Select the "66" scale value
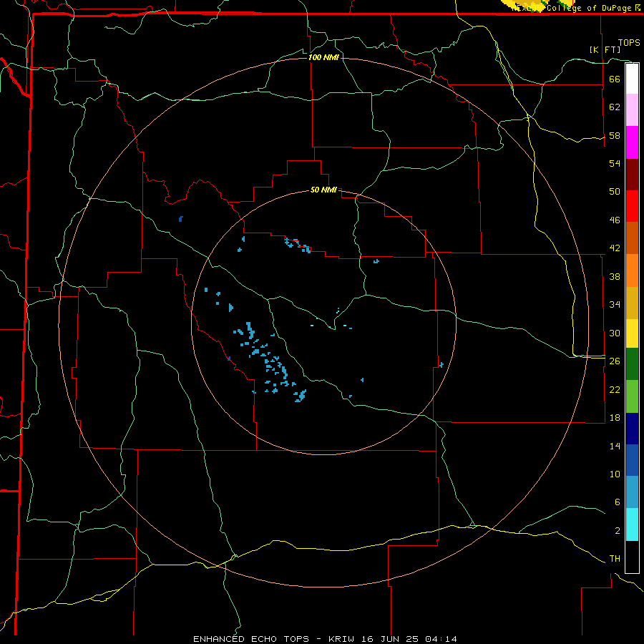The width and height of the screenshot is (644, 644). point(615,79)
